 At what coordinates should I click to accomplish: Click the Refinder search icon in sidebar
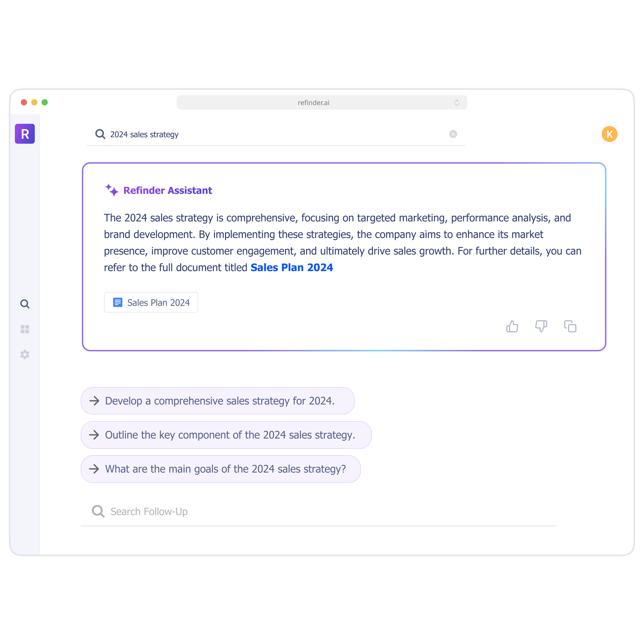tap(25, 304)
